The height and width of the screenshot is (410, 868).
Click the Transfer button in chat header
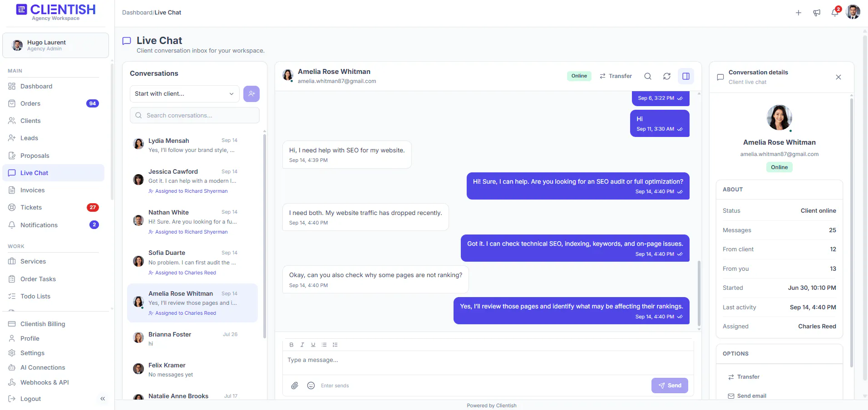tap(616, 76)
